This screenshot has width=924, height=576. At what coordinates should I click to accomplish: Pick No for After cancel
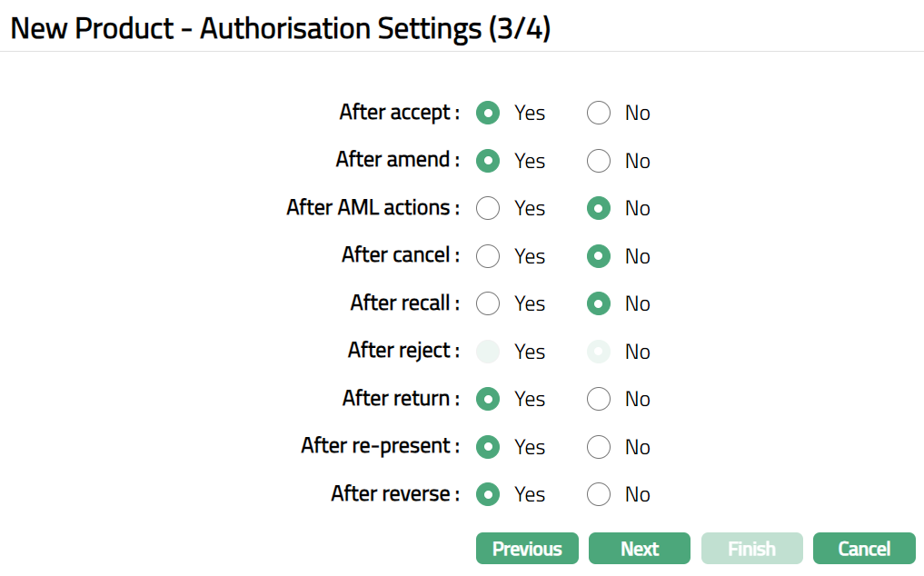click(598, 256)
